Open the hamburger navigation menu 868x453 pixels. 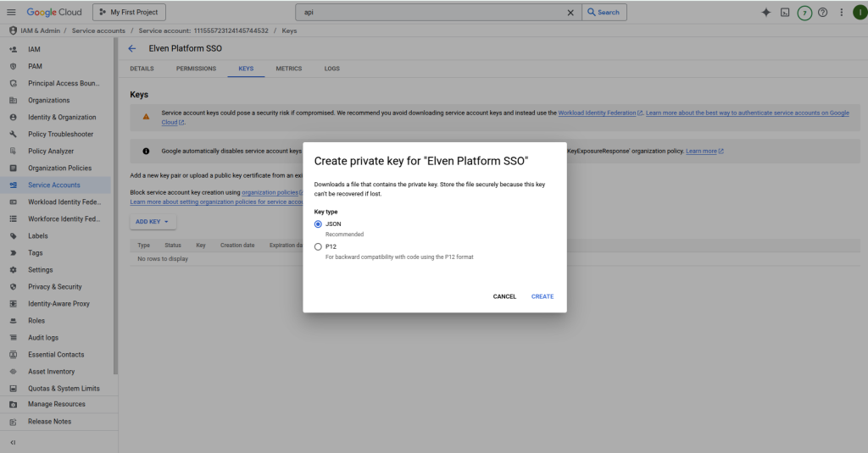click(x=12, y=13)
